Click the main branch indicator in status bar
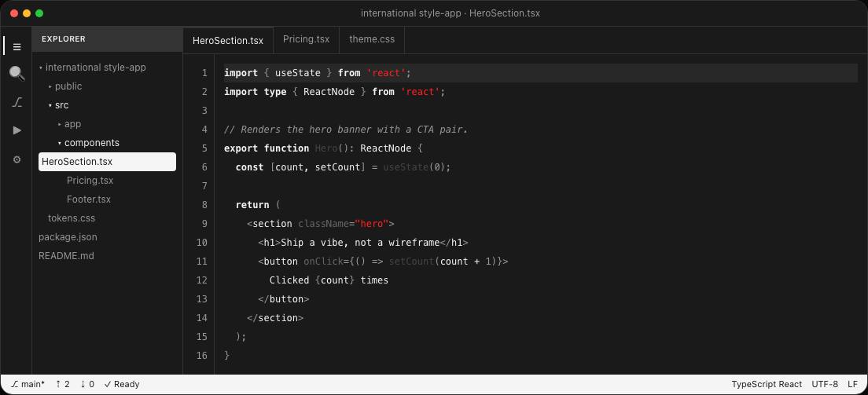Screen dimensions: 868x395 pyautogui.click(x=28, y=384)
